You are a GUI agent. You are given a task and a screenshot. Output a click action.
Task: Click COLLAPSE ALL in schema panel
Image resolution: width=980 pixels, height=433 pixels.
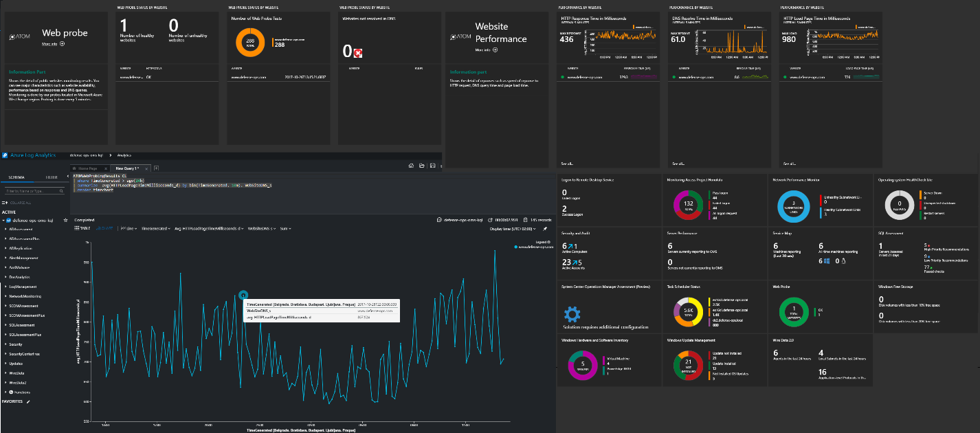coord(20,203)
